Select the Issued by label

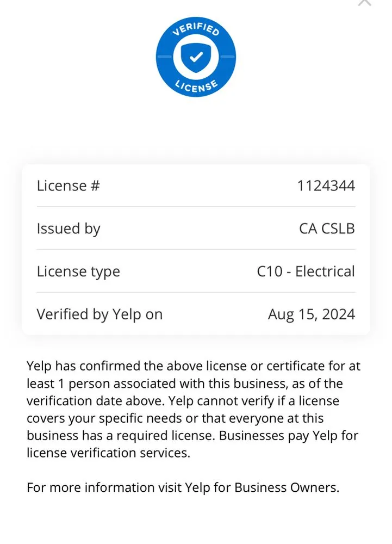[x=69, y=228]
